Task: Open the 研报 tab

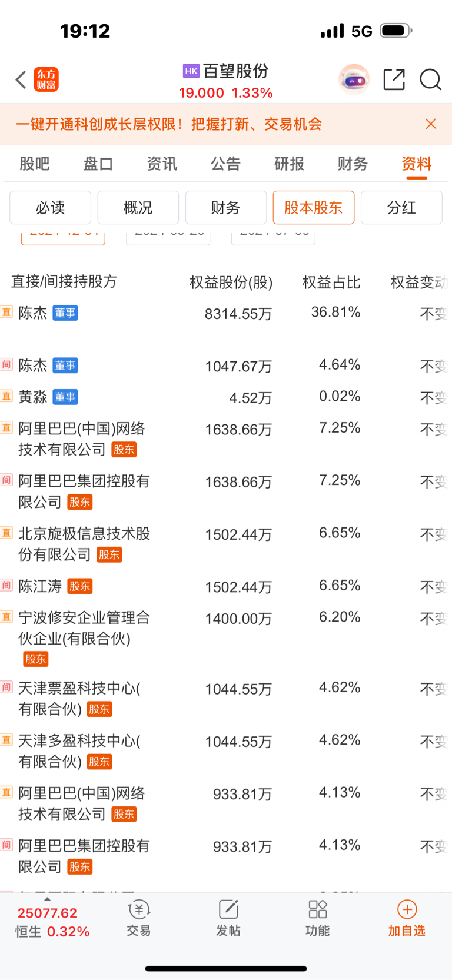Action: [x=289, y=164]
